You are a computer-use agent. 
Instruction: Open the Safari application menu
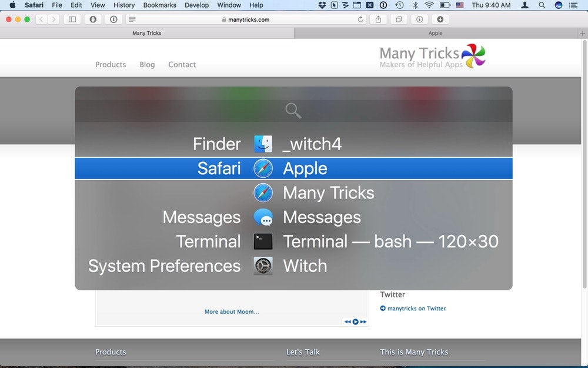click(x=34, y=5)
